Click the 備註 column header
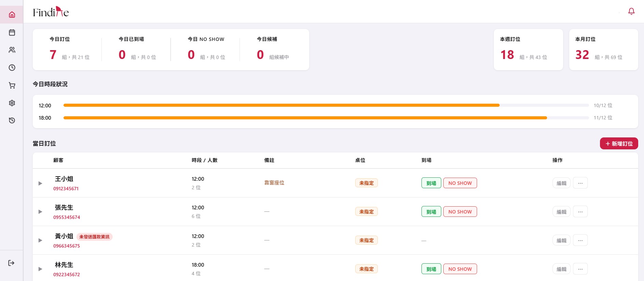Image resolution: width=644 pixels, height=281 pixels. (x=269, y=160)
